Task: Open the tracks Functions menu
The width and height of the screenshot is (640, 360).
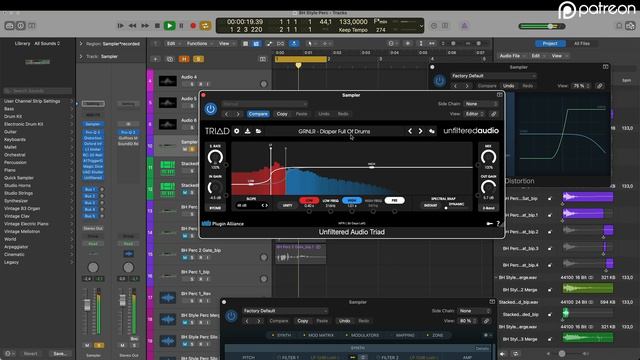Action: [199, 43]
